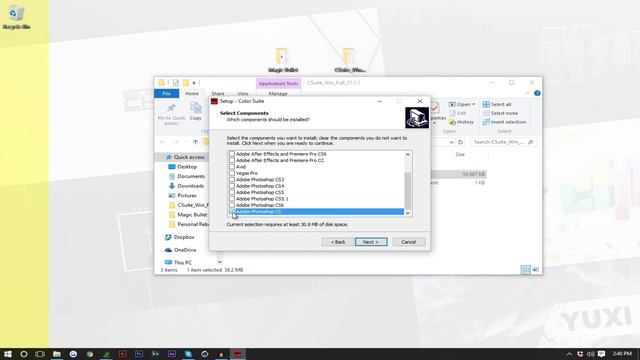Expand the Open dropdown arrow
Image resolution: width=640 pixels, height=360 pixels.
tap(473, 104)
